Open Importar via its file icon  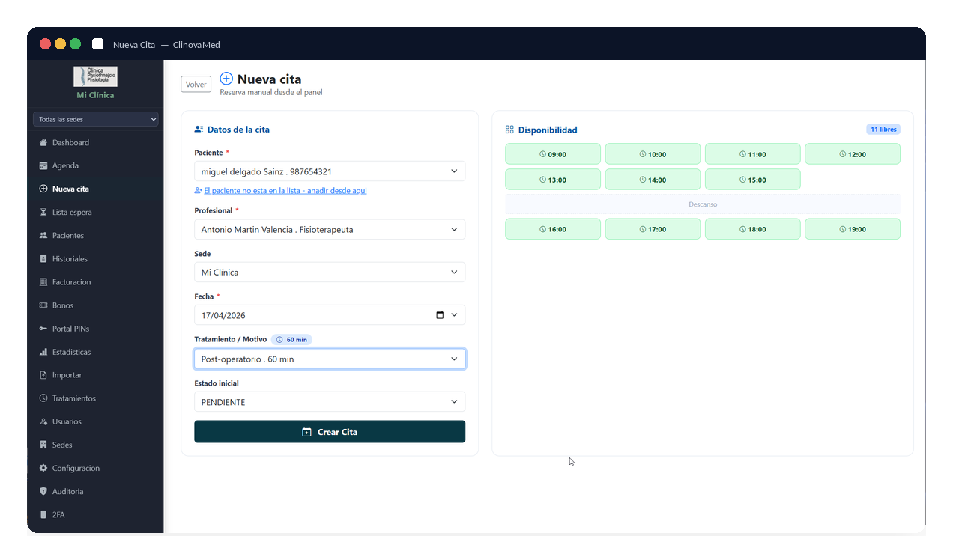coord(43,375)
